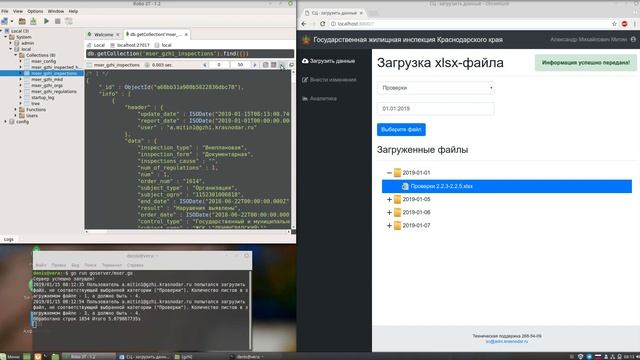Open the Linux Mint Menu button in the bottom panel

pyautogui.click(x=10, y=357)
